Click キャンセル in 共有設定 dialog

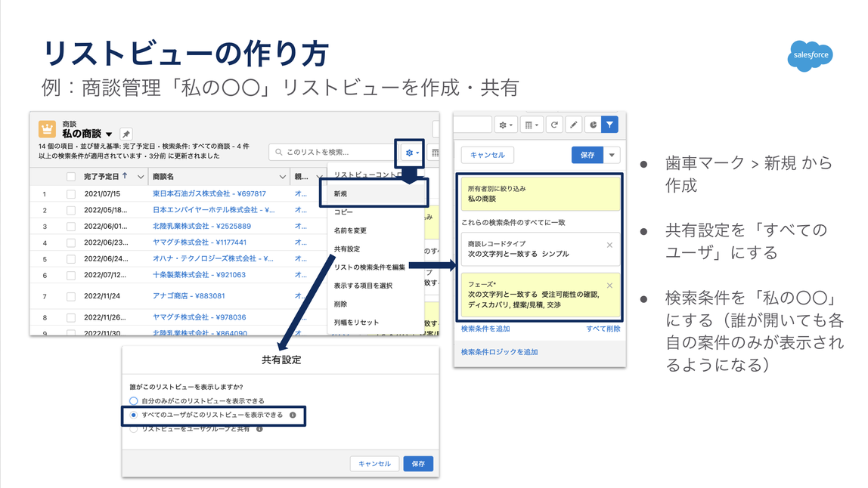tap(375, 464)
